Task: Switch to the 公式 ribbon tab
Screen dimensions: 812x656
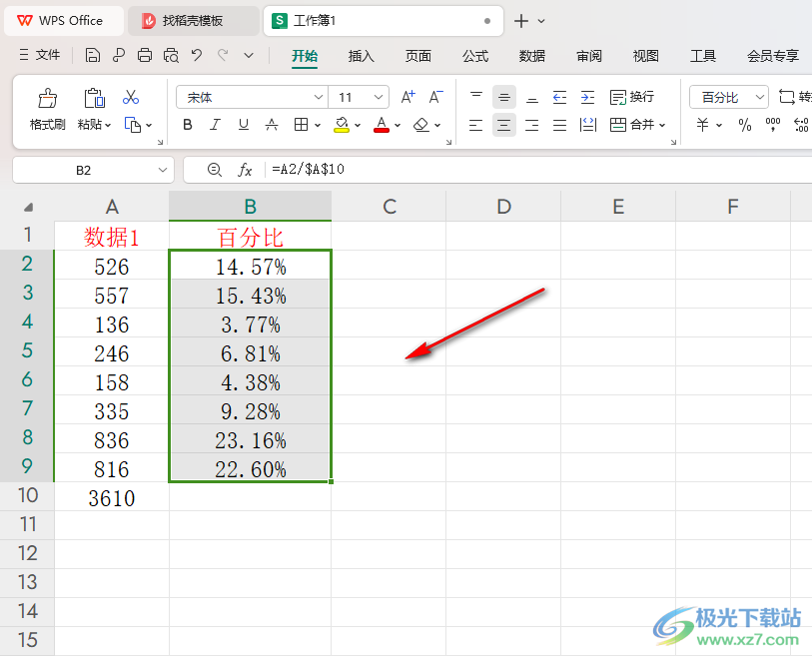Action: (x=475, y=56)
